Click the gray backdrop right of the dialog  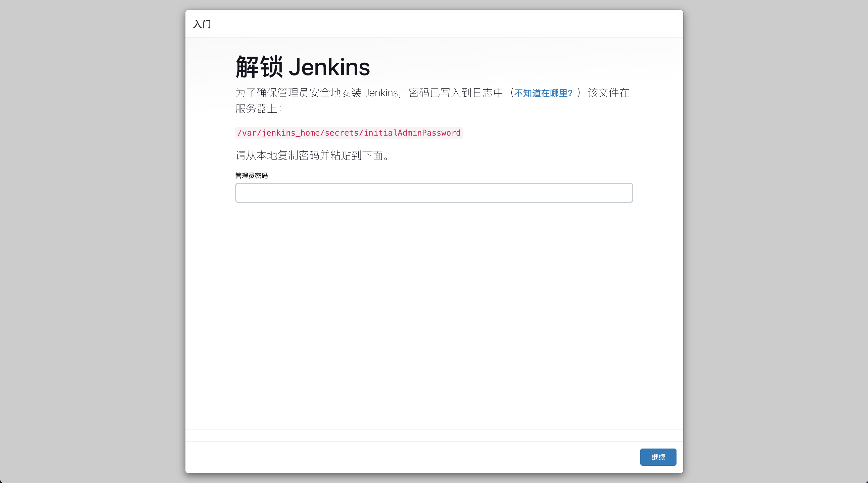point(775,236)
